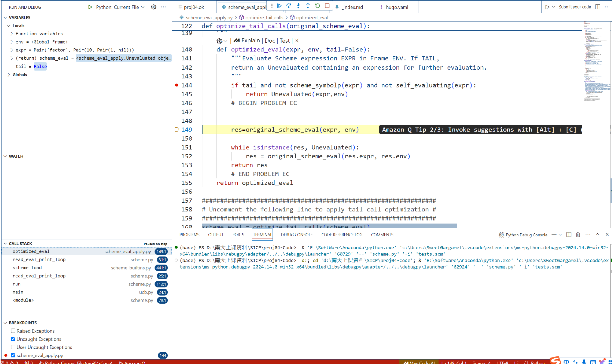Click the Step Over debug icon
612x364 pixels.
(289, 6)
